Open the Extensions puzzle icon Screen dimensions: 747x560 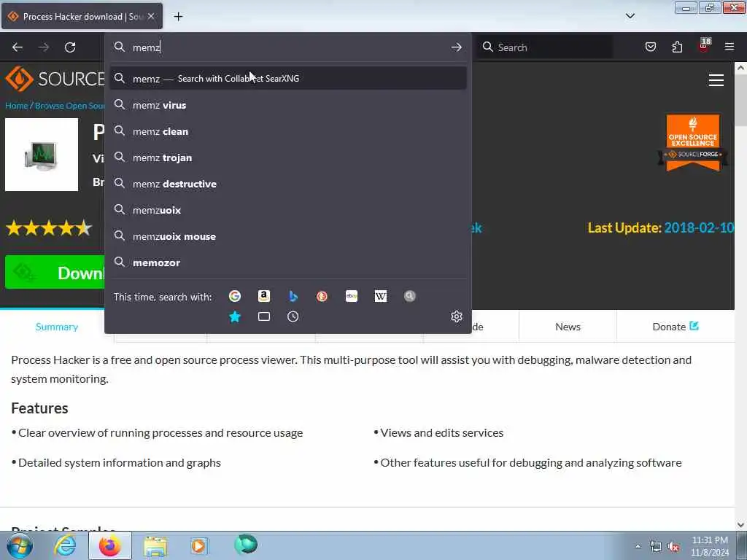[x=677, y=47]
